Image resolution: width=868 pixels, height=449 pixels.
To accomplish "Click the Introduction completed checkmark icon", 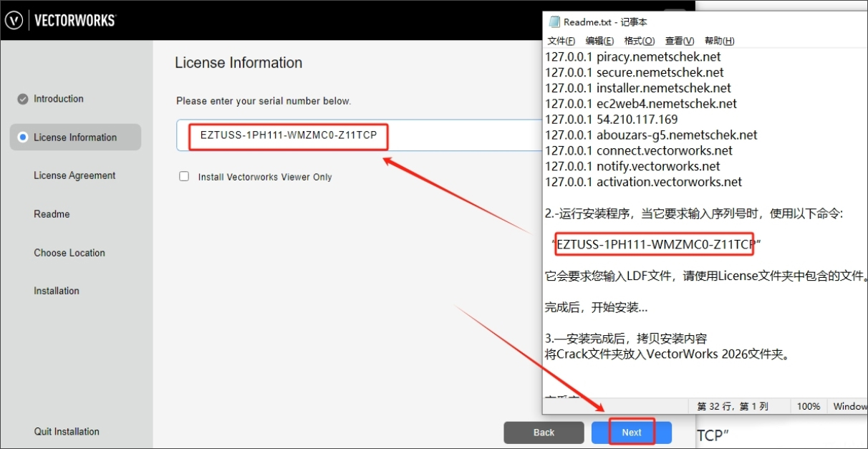I will 23,100.
